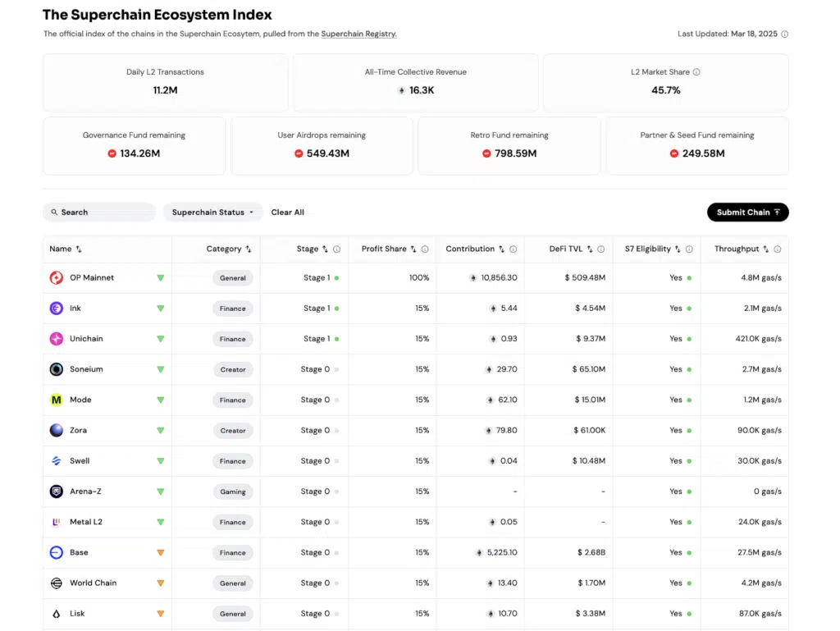Expand the OP Mainnet row green triangle
840x631 pixels.
click(160, 278)
